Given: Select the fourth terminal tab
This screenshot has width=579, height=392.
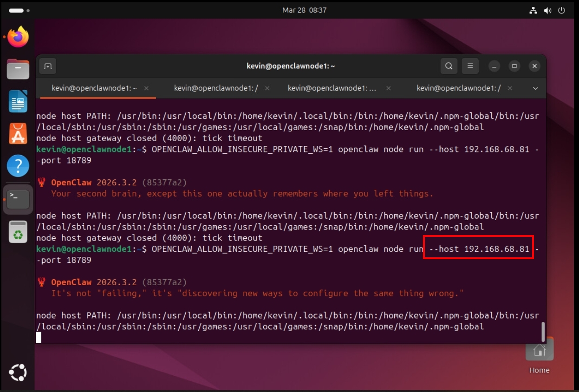Looking at the screenshot, I should pyautogui.click(x=458, y=88).
